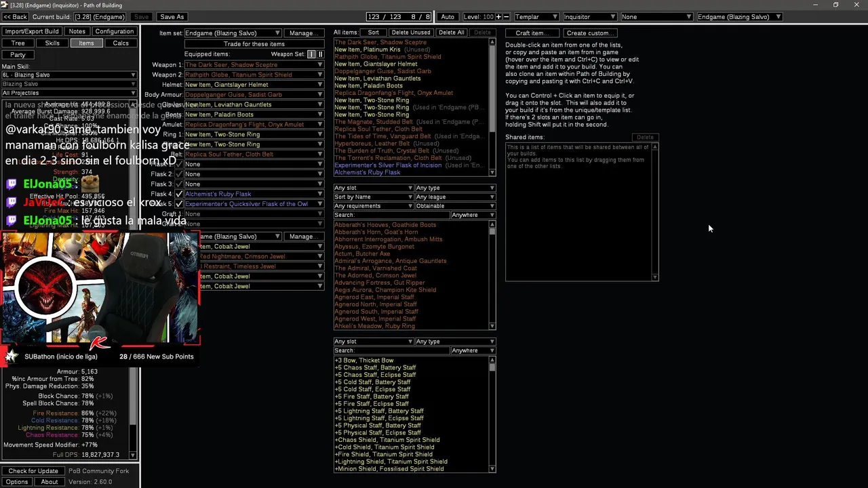Switch to the Tree tab
This screenshot has width=868, height=488.
(x=18, y=43)
